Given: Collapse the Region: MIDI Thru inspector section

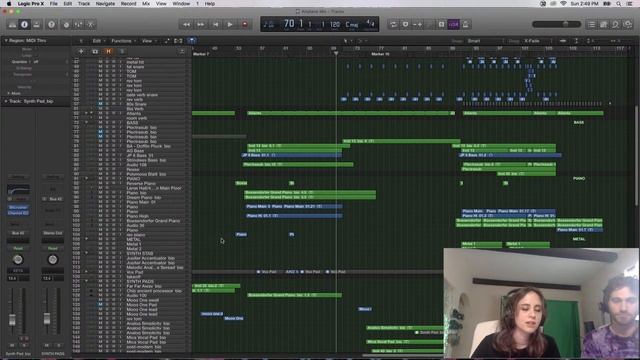Looking at the screenshot, I should click(6, 41).
